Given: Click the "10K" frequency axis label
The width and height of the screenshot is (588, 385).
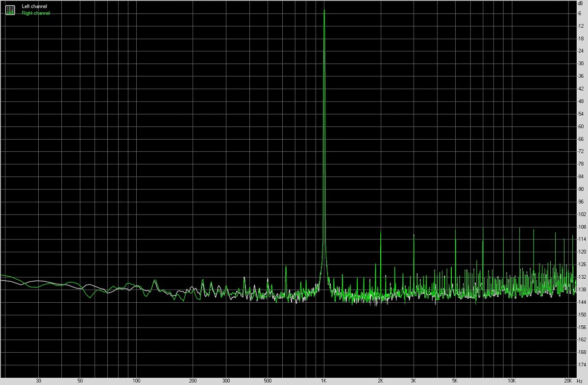Looking at the screenshot, I should click(512, 381).
